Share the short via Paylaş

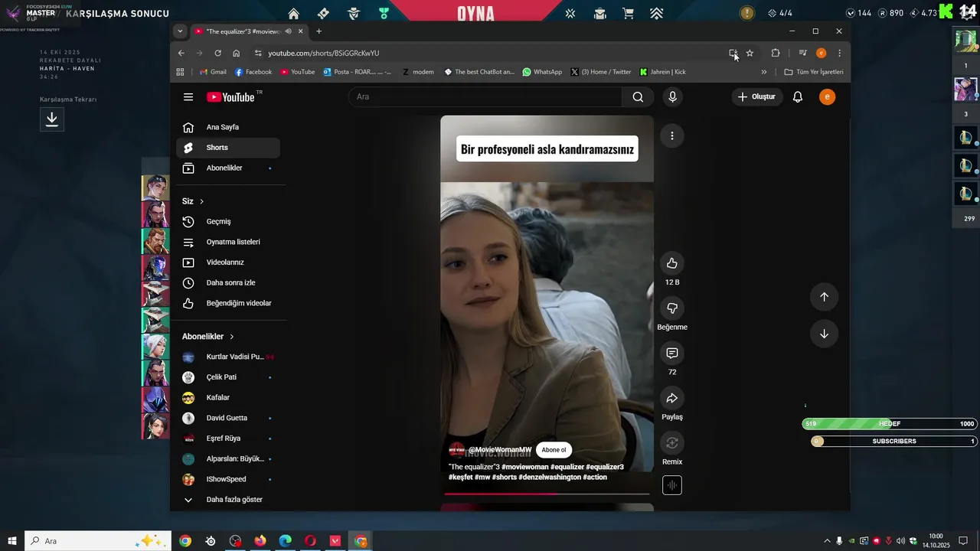tap(672, 398)
